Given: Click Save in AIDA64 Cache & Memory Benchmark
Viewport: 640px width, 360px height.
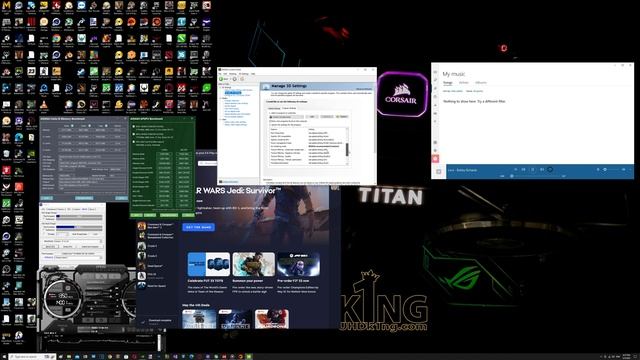Looking at the screenshot, I should coord(47,198).
